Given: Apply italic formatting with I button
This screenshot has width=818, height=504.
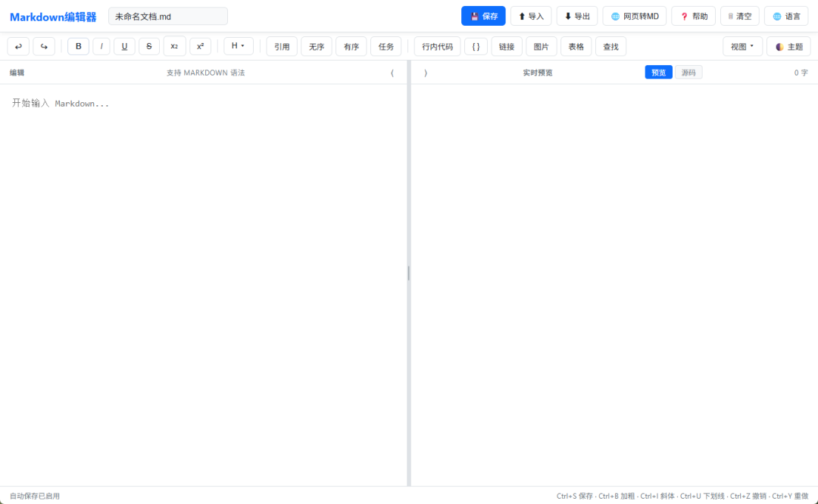Looking at the screenshot, I should click(101, 46).
